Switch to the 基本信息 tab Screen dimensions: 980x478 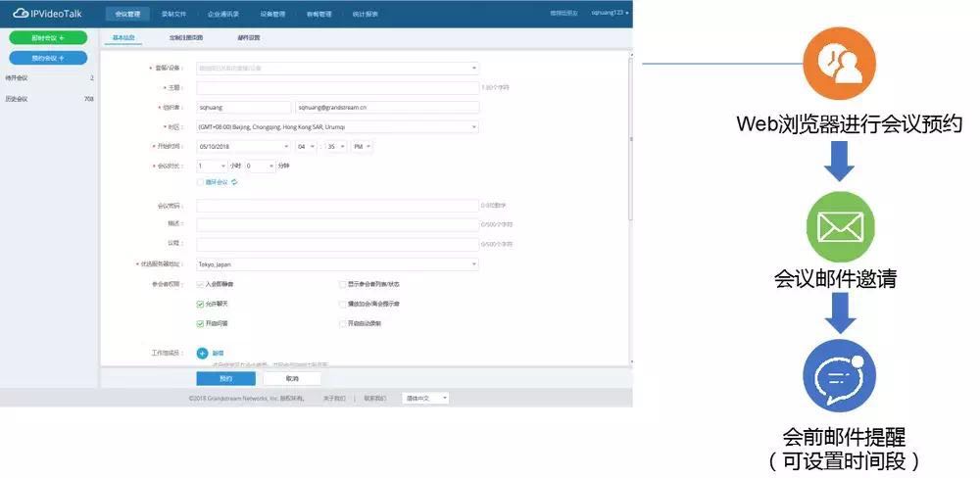coord(123,37)
